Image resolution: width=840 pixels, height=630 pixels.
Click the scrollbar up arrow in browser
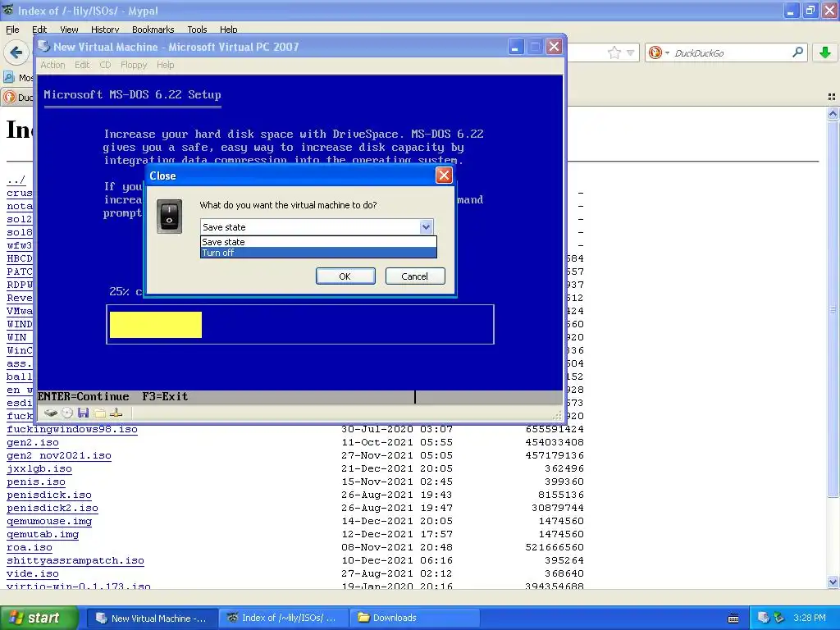point(833,113)
